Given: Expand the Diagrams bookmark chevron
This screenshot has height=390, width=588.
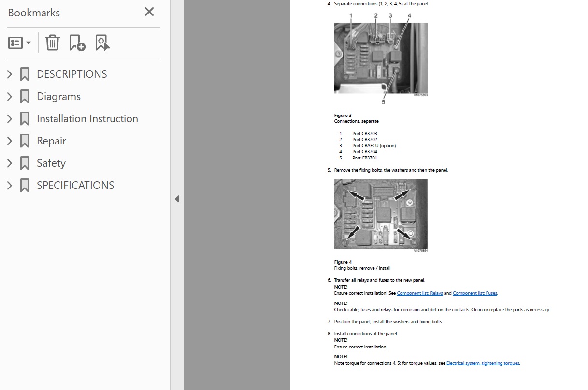Looking at the screenshot, I should point(10,96).
